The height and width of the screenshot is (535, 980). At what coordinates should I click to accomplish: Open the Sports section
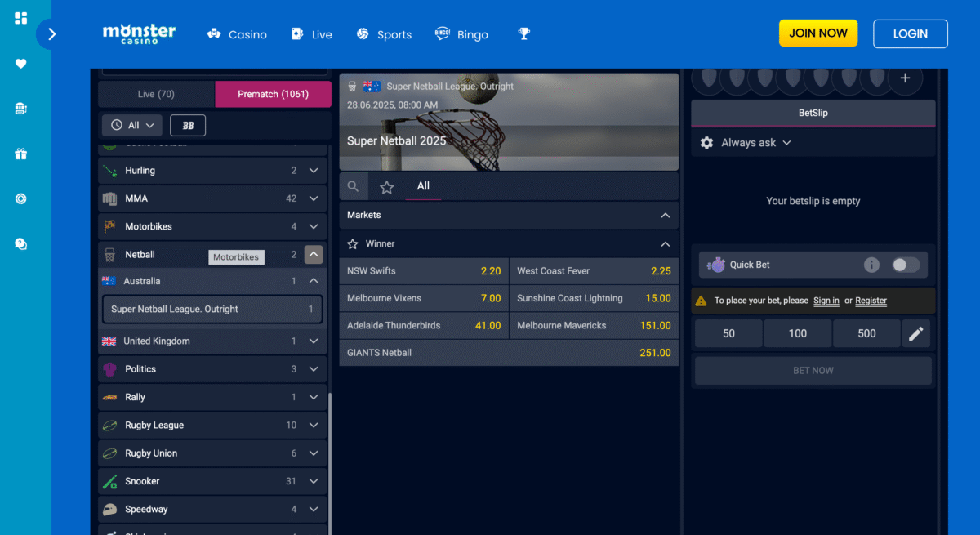coord(384,34)
